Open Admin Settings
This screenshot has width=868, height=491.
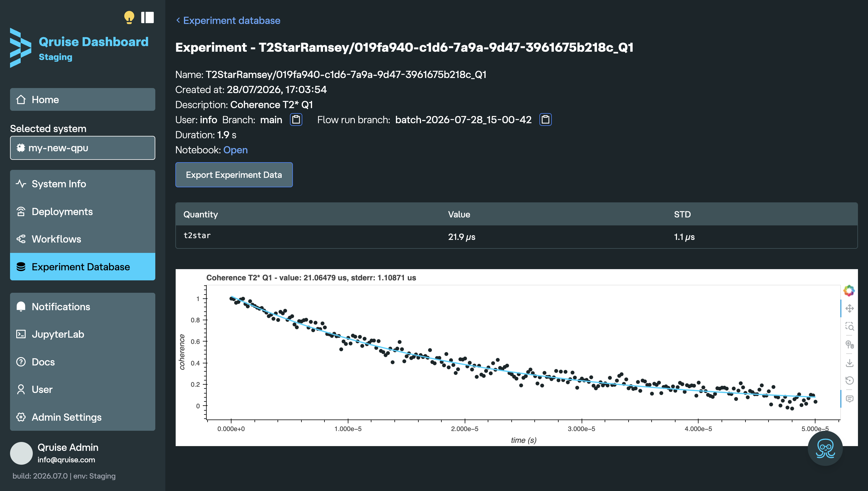point(83,417)
